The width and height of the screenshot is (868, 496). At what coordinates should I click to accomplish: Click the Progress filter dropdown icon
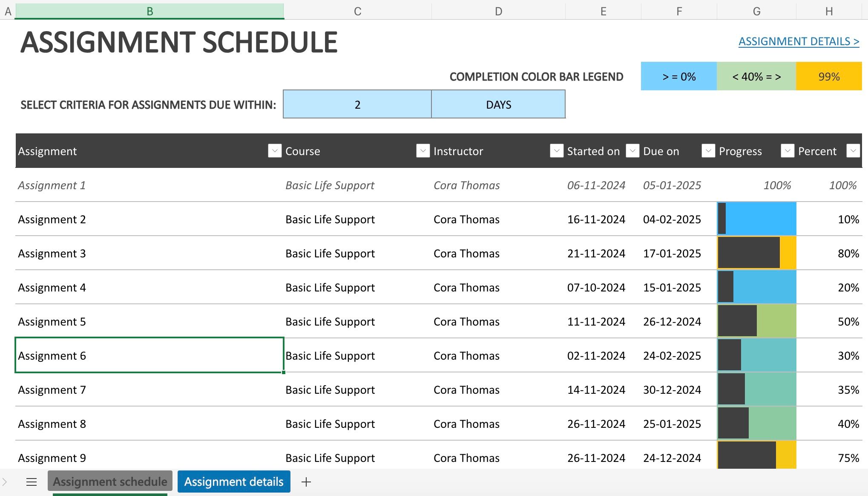pos(788,151)
